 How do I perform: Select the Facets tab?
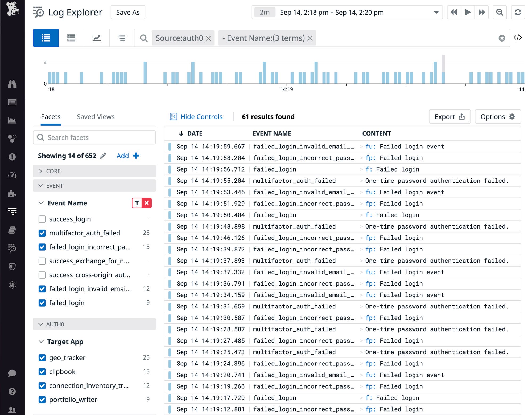click(51, 117)
